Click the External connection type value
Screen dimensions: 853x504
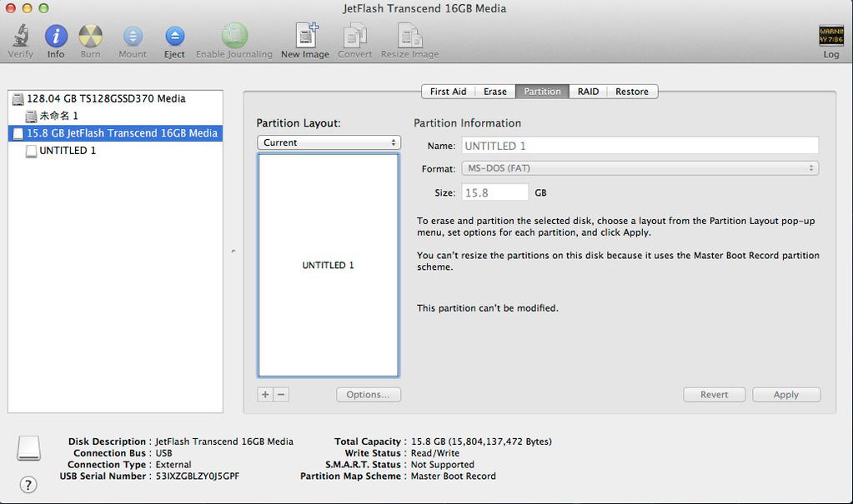click(x=173, y=465)
